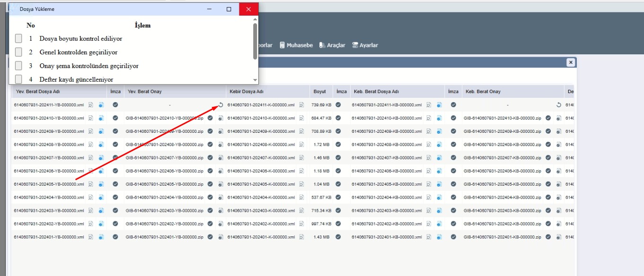This screenshot has width=644, height=276.
Task: Tick checkbox for step 2 Genel kontrolden geçiriliyor
Action: pyautogui.click(x=18, y=52)
